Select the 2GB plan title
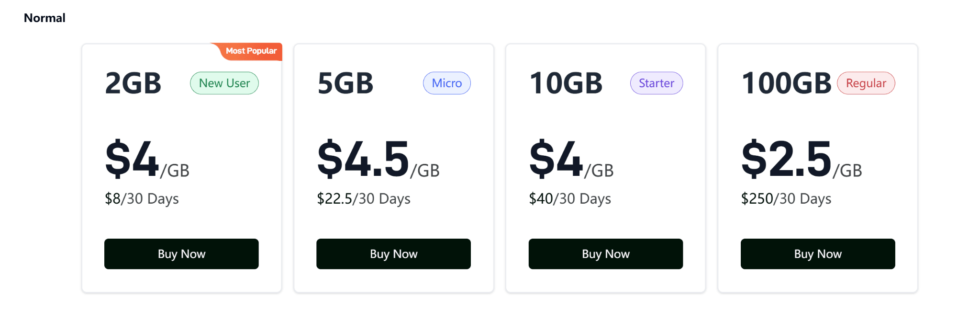 (133, 83)
